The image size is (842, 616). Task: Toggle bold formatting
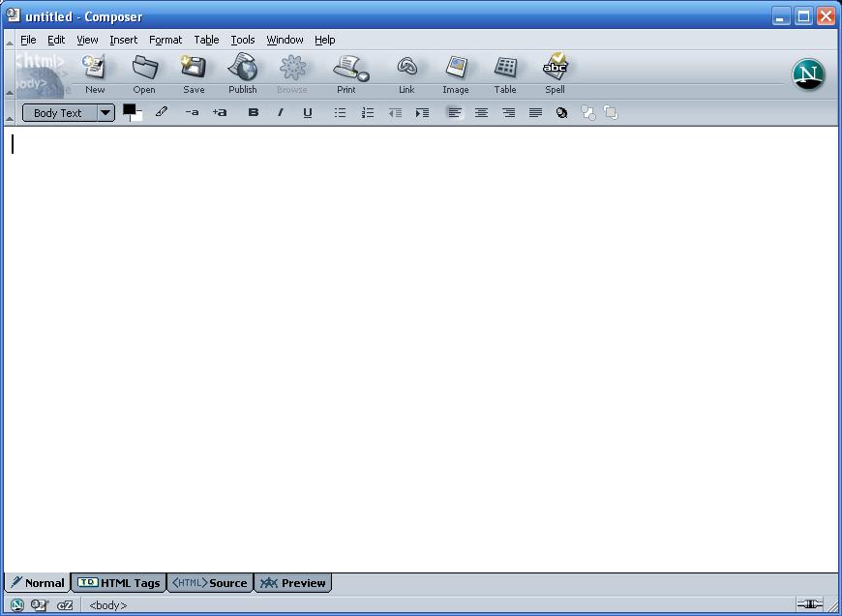click(253, 113)
